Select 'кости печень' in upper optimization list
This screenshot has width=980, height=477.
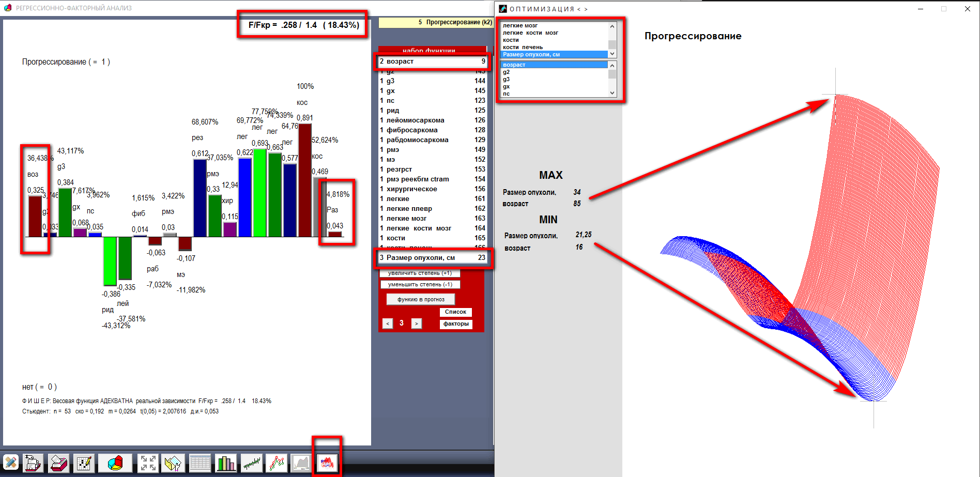(x=523, y=47)
